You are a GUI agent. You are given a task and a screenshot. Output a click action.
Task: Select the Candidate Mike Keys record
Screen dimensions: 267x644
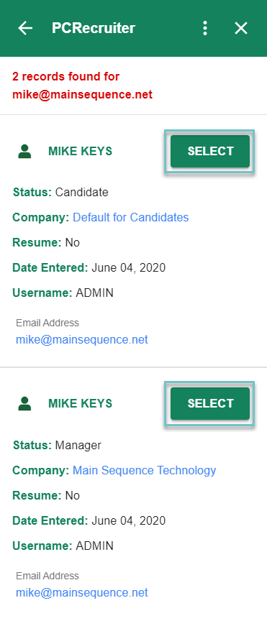210,151
